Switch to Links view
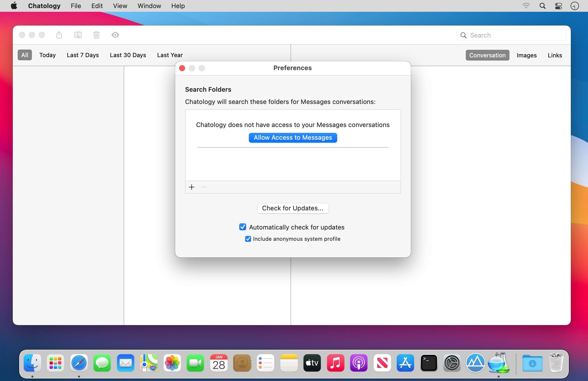The height and width of the screenshot is (381, 588). point(555,55)
